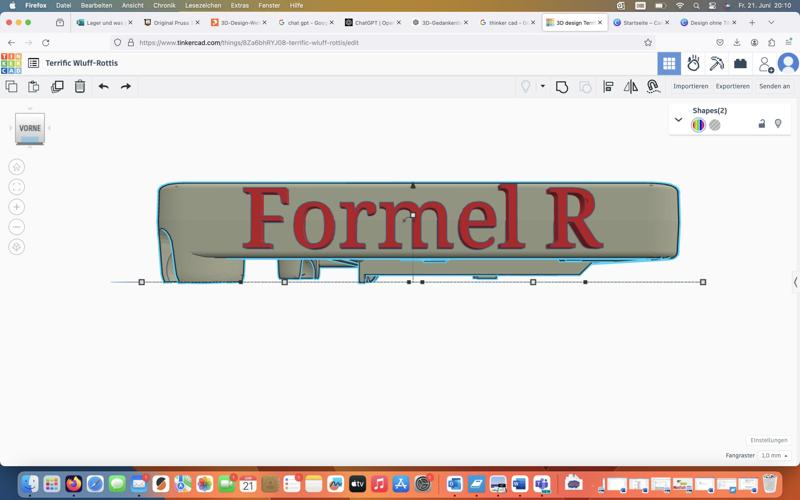Screen dimensions: 800x500
Task: Click the Show all lightbulb icon
Action: point(526,87)
